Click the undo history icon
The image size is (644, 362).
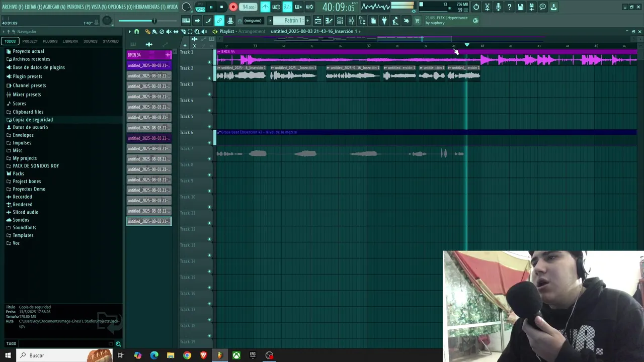click(476, 7)
